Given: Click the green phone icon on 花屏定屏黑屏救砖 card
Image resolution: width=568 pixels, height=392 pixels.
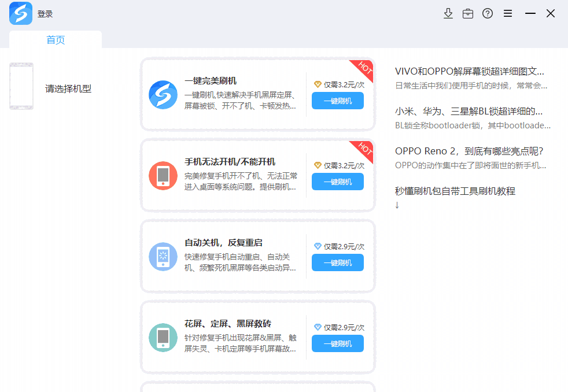Looking at the screenshot, I should (x=163, y=337).
